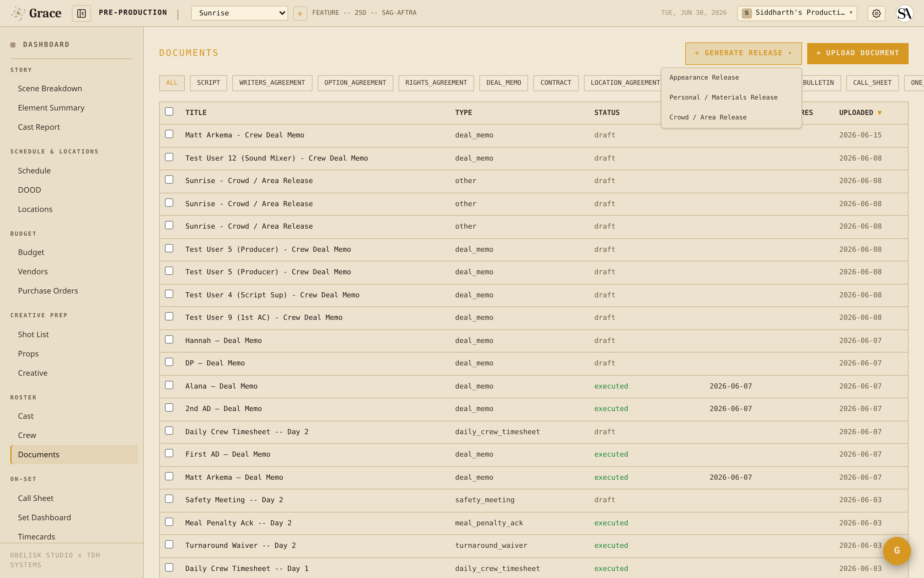This screenshot has height=578, width=924.
Task: Open Daily Crew Timesheet -- Day 2 document
Action: 247,432
